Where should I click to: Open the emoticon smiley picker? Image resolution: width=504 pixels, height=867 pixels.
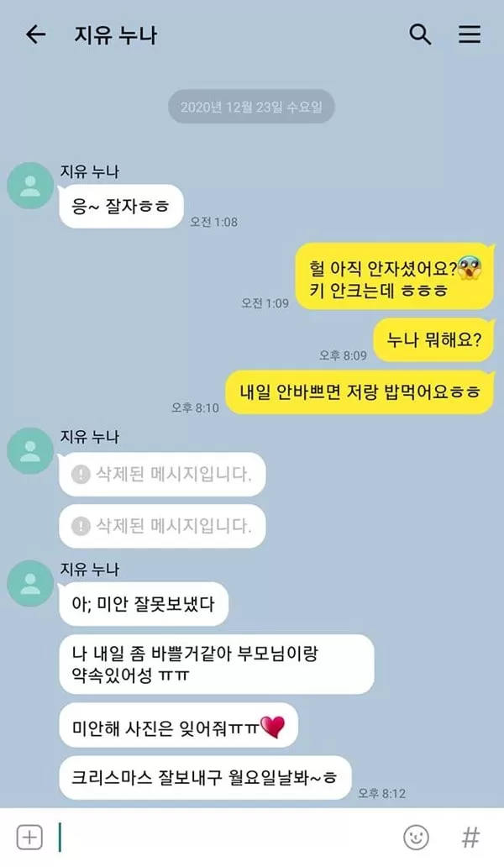click(x=416, y=837)
